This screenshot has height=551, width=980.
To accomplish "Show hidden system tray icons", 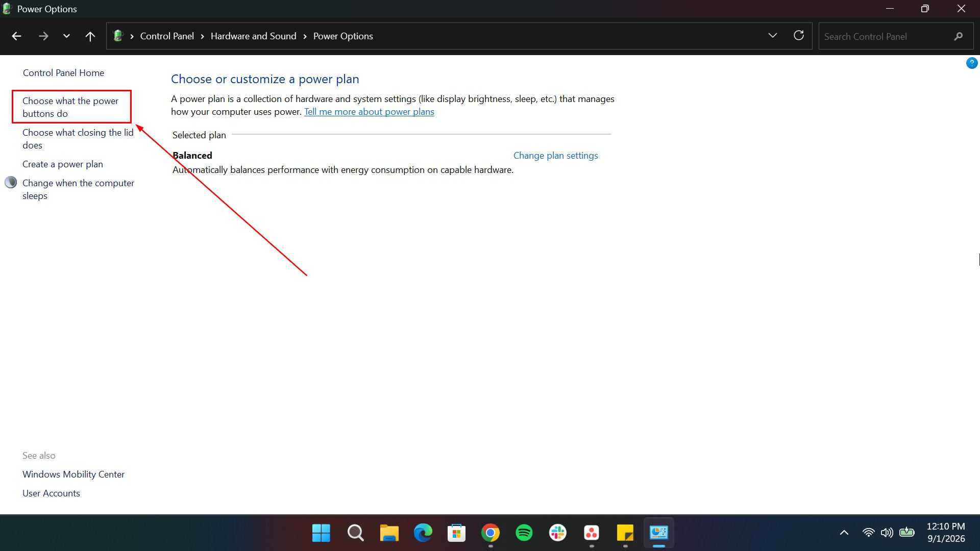I will 844,533.
